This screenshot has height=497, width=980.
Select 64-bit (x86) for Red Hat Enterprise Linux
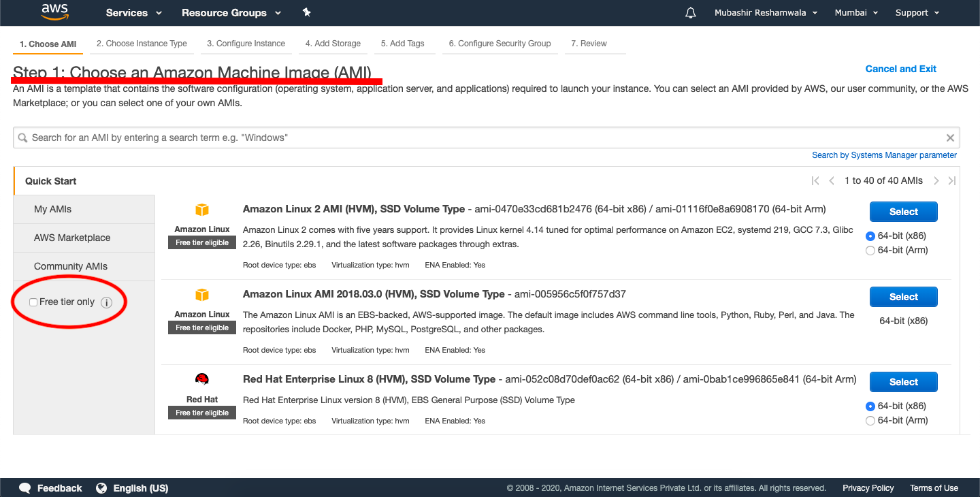pyautogui.click(x=870, y=406)
